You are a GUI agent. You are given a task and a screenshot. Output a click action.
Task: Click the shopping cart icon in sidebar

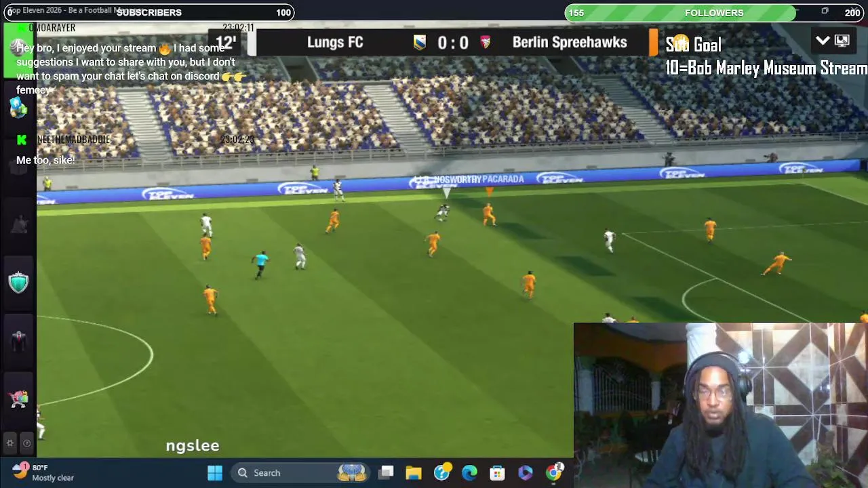pos(18,399)
